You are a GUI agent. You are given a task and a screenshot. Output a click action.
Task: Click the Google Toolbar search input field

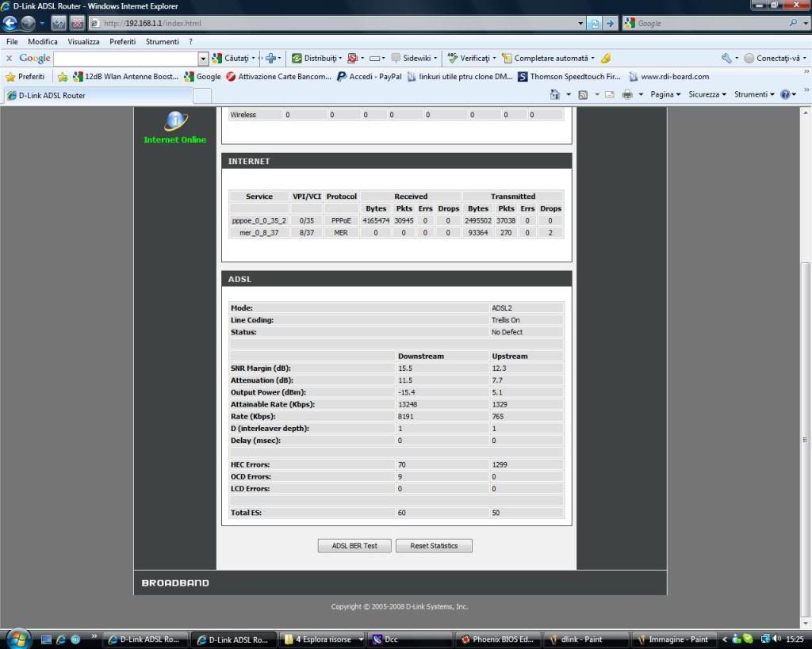click(125, 58)
